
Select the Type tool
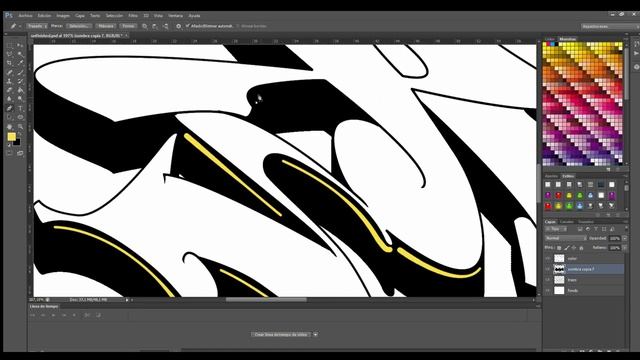(x=20, y=108)
